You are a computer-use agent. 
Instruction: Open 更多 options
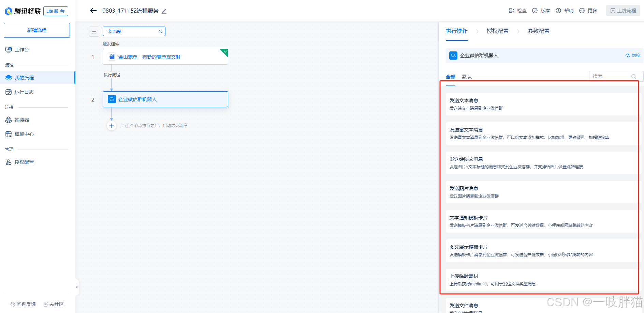coord(588,11)
